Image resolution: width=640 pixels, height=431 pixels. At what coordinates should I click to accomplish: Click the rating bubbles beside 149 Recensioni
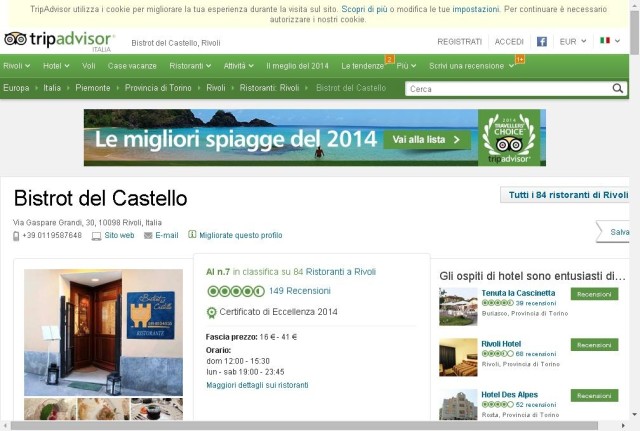coord(236,291)
